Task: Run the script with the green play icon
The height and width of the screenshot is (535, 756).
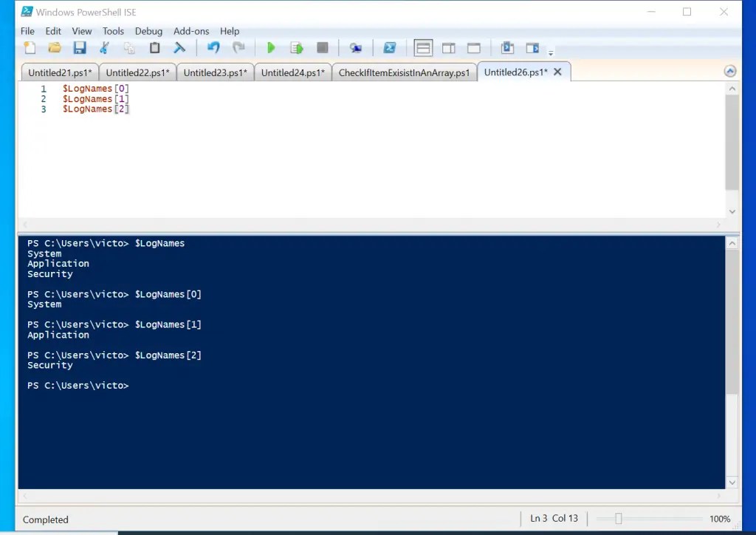Action: pyautogui.click(x=271, y=47)
